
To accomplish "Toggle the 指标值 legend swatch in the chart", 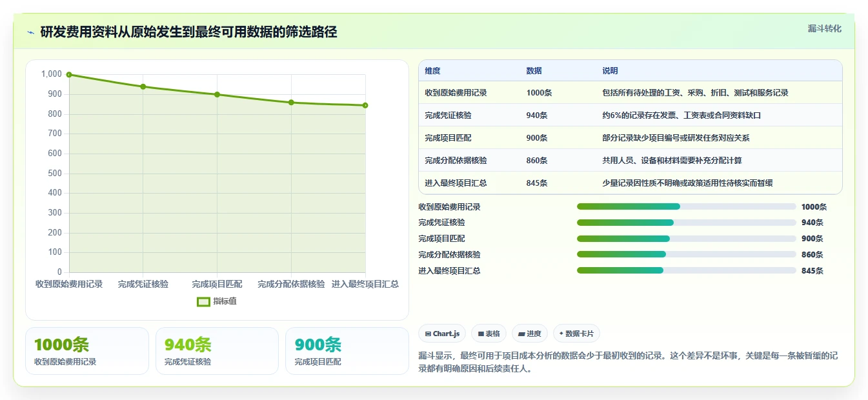I will [203, 301].
